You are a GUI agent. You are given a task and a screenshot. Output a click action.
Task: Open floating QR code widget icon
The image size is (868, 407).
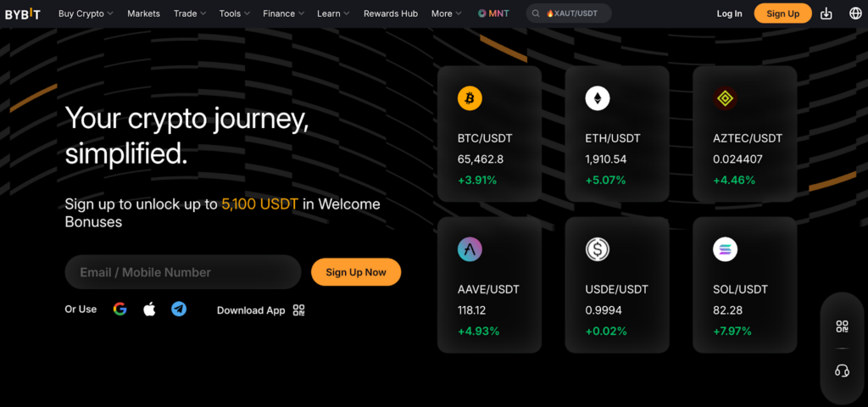pos(842,326)
